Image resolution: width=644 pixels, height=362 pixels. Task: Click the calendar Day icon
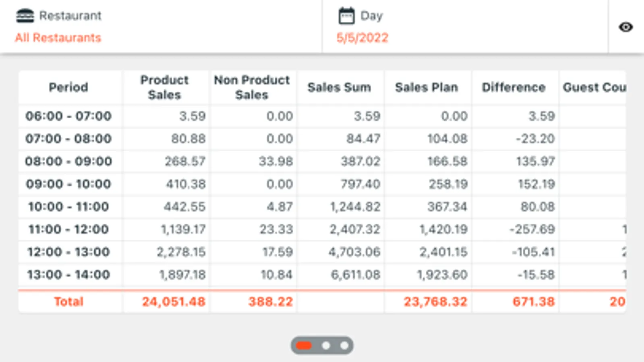346,16
